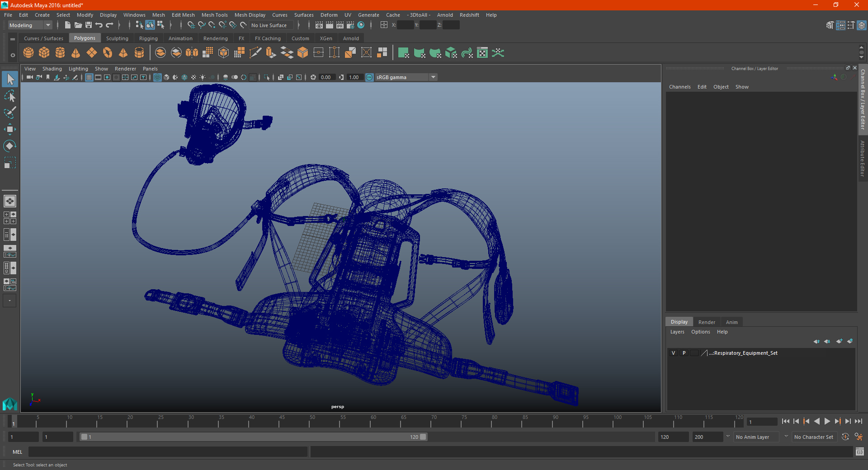The width and height of the screenshot is (868, 470).
Task: Click the time range slider bar
Action: [253, 437]
